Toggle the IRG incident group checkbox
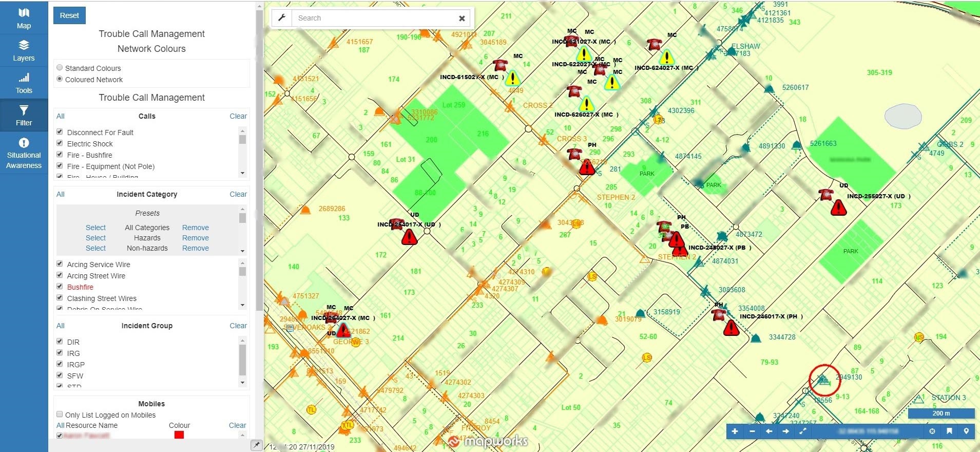 click(x=60, y=353)
